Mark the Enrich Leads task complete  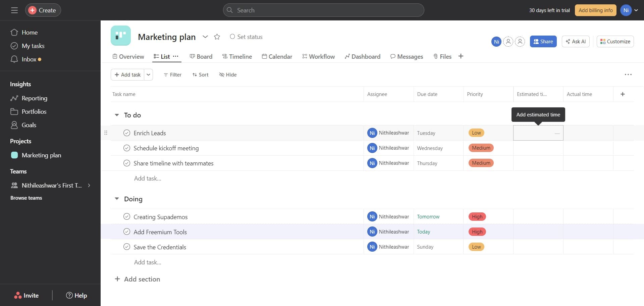coord(127,133)
